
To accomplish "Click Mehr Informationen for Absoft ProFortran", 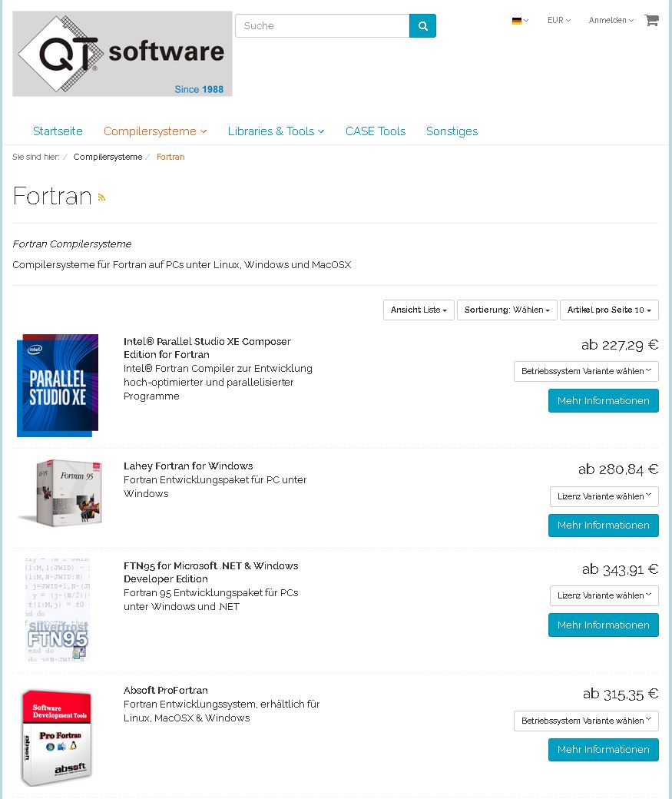I will (x=603, y=750).
